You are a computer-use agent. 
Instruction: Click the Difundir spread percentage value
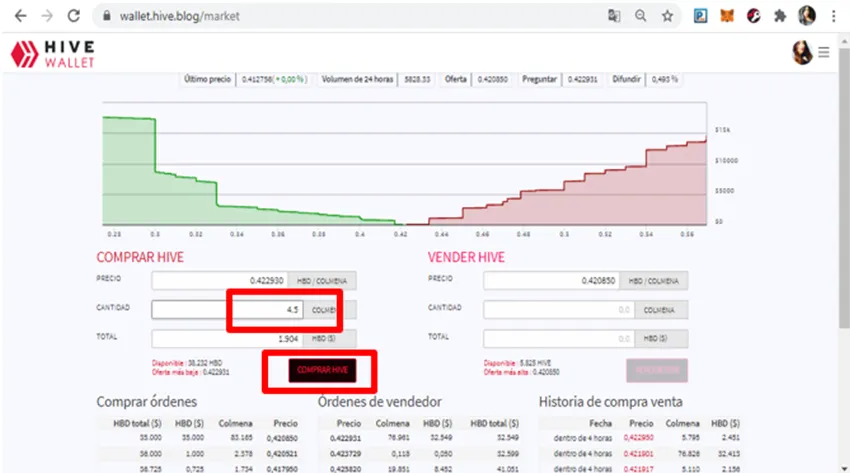coord(665,79)
